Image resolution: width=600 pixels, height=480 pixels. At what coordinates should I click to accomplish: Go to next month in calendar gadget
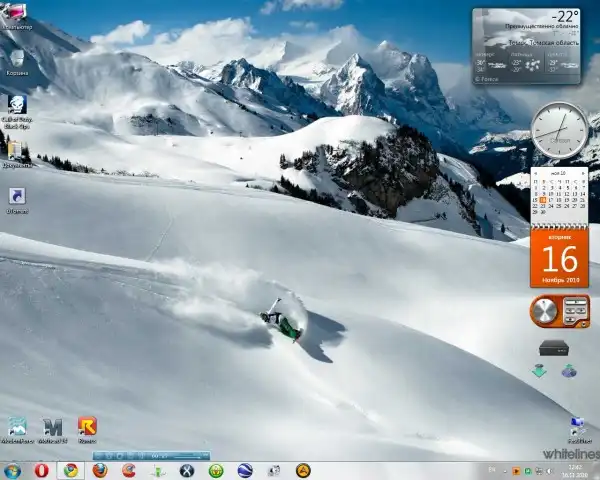[582, 173]
